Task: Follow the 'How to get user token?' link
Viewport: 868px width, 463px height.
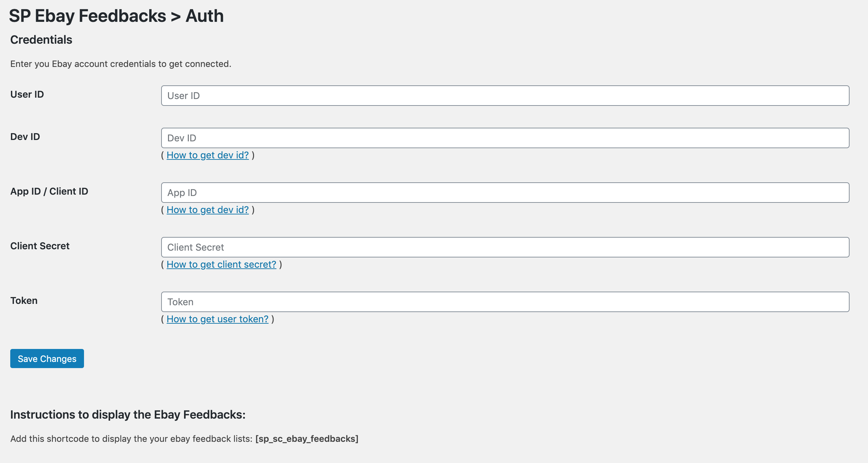Action: 218,319
